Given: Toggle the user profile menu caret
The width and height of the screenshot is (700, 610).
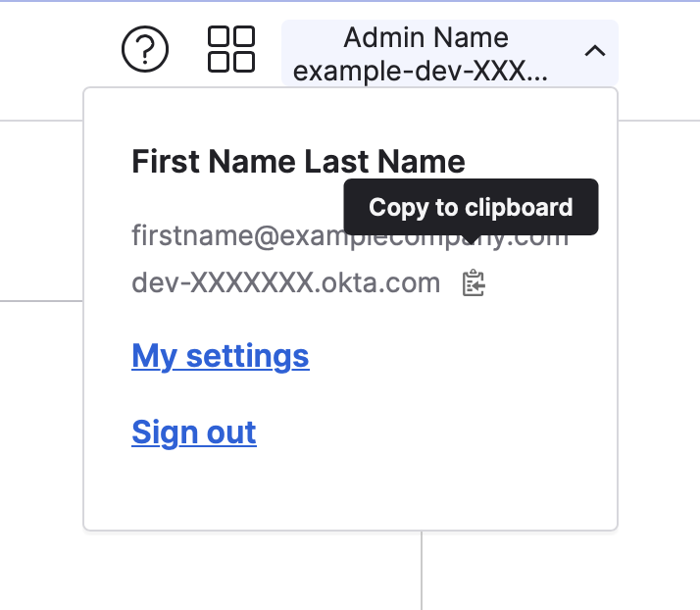Looking at the screenshot, I should click(x=595, y=51).
